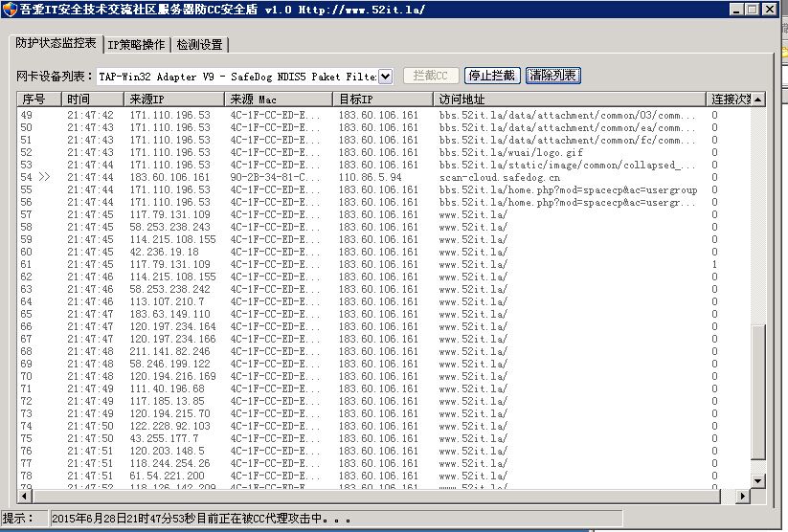Select source IP 120.194.216.169
The height and width of the screenshot is (532, 788).
pyautogui.click(x=173, y=376)
